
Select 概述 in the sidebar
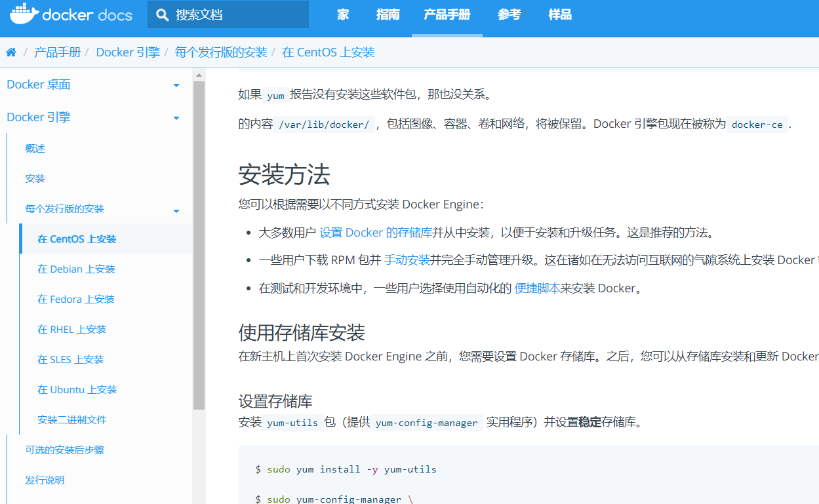coord(35,149)
